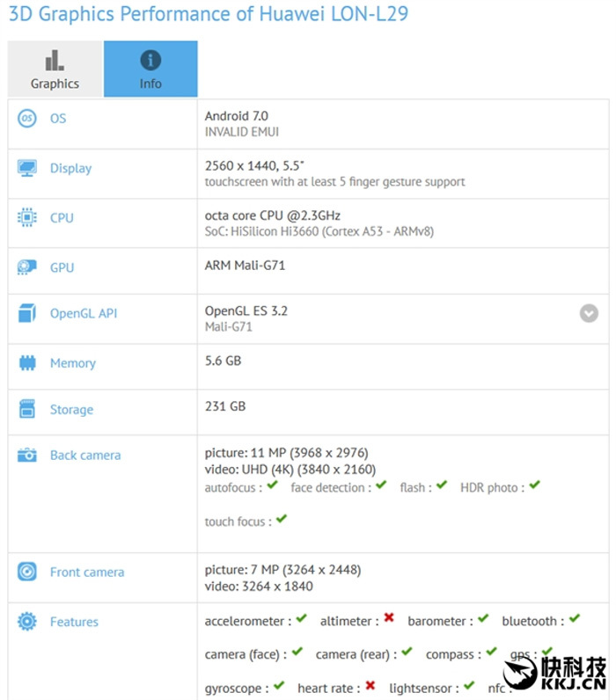
Task: Click the Features gear icon
Action: tap(27, 623)
